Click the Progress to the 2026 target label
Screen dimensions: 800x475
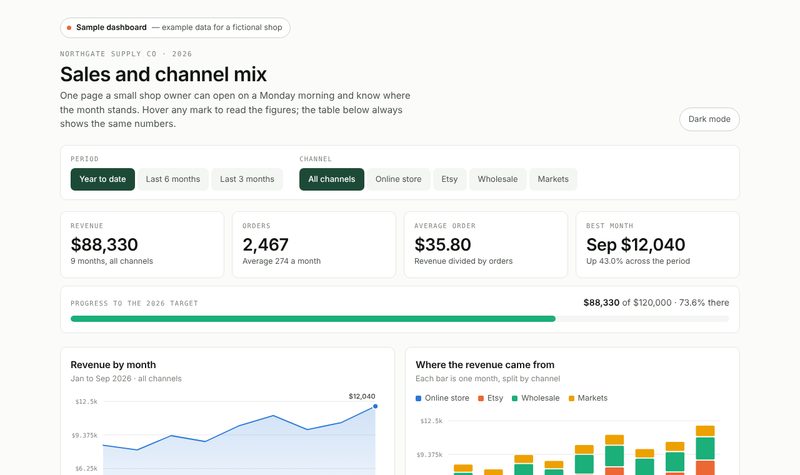tap(134, 303)
